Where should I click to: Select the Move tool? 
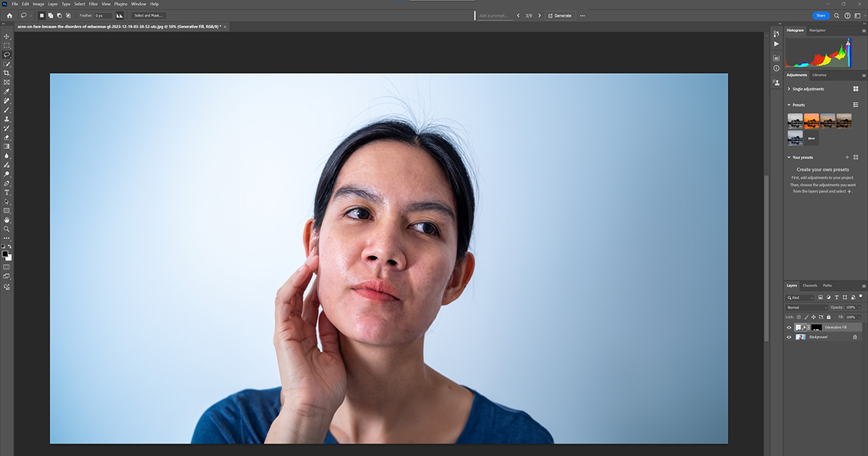coord(7,36)
